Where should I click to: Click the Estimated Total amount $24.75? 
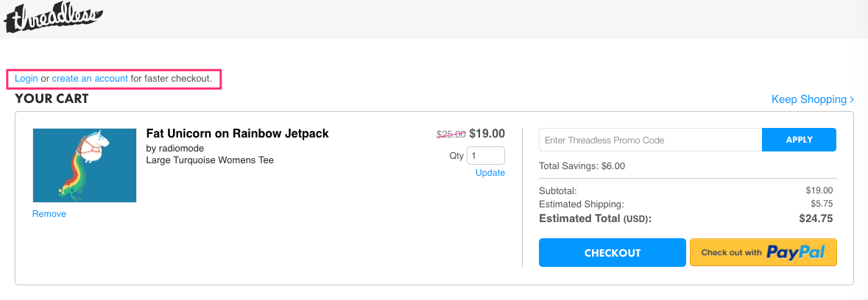click(x=816, y=218)
